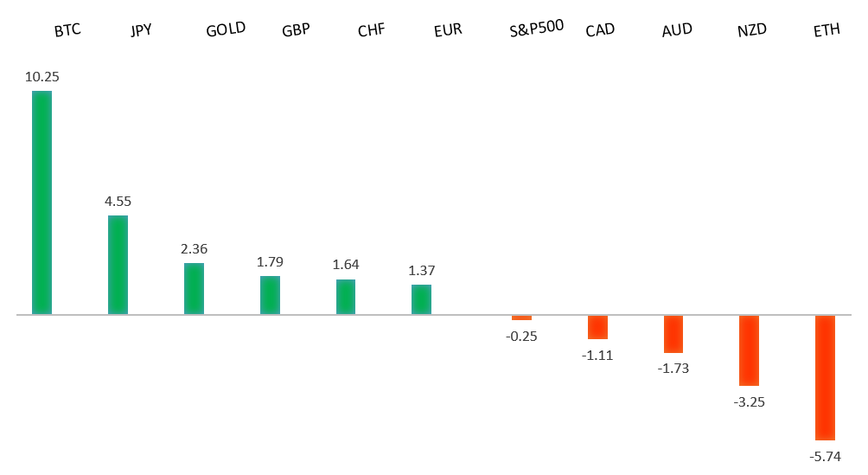This screenshot has width=868, height=475.
Task: Select the -5.74 data label
Action: point(825,457)
